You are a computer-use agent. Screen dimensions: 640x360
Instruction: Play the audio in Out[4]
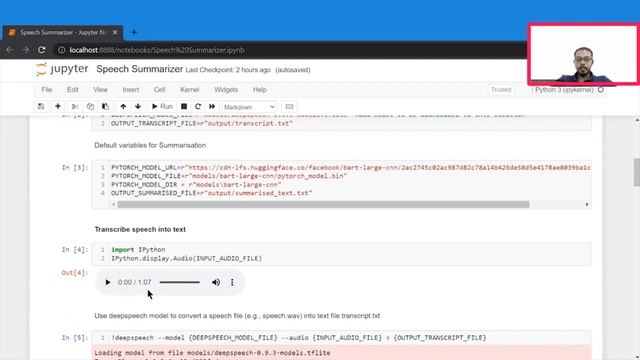pos(107,282)
